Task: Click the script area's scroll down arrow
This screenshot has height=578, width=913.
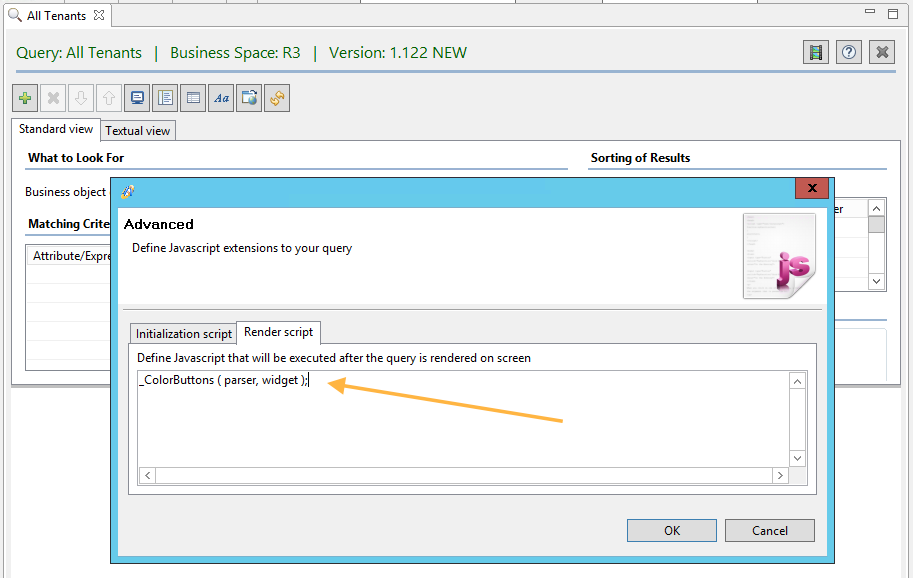Action: tap(798, 458)
